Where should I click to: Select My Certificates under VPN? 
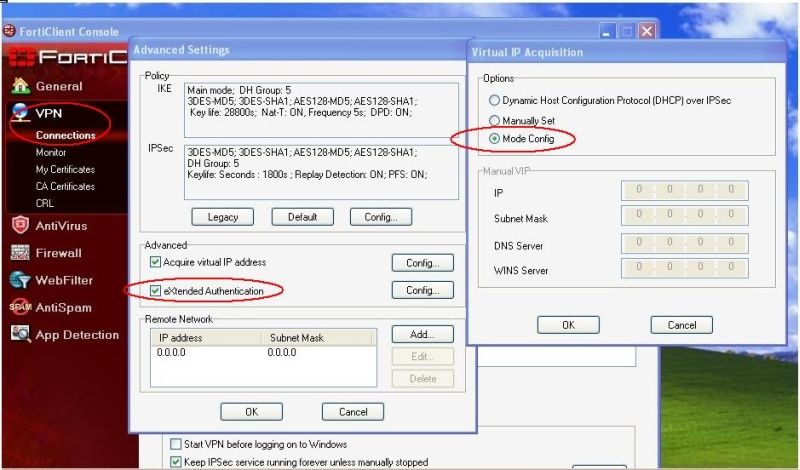click(65, 169)
